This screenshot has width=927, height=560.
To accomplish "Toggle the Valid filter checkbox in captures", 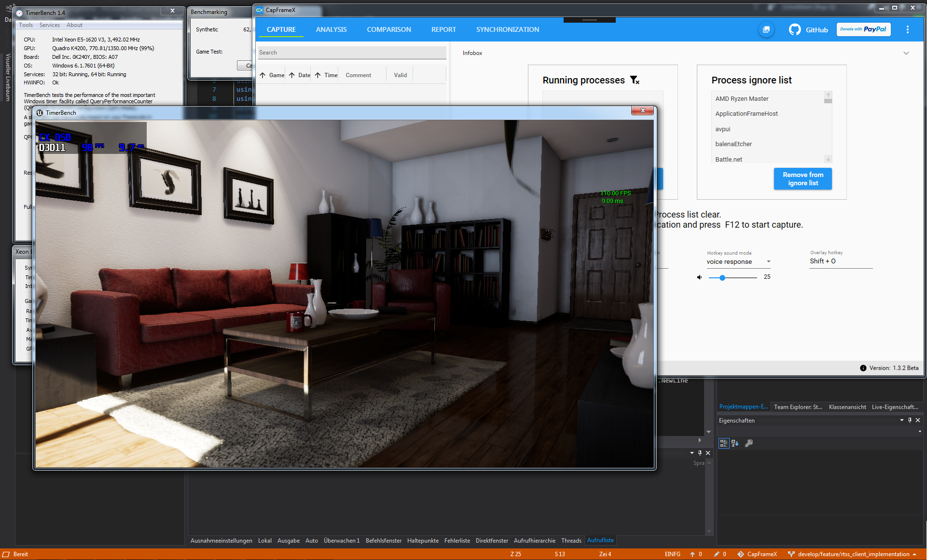I will [x=401, y=75].
